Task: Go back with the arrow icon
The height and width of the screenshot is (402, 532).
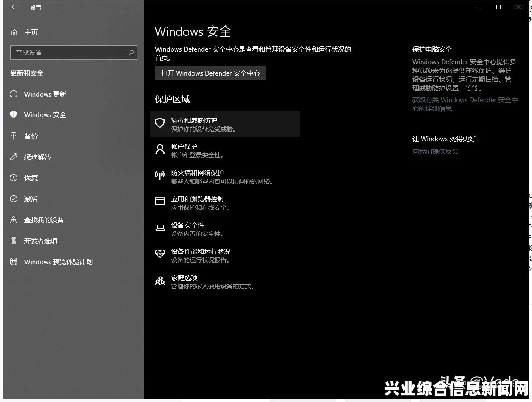Action: tap(14, 7)
